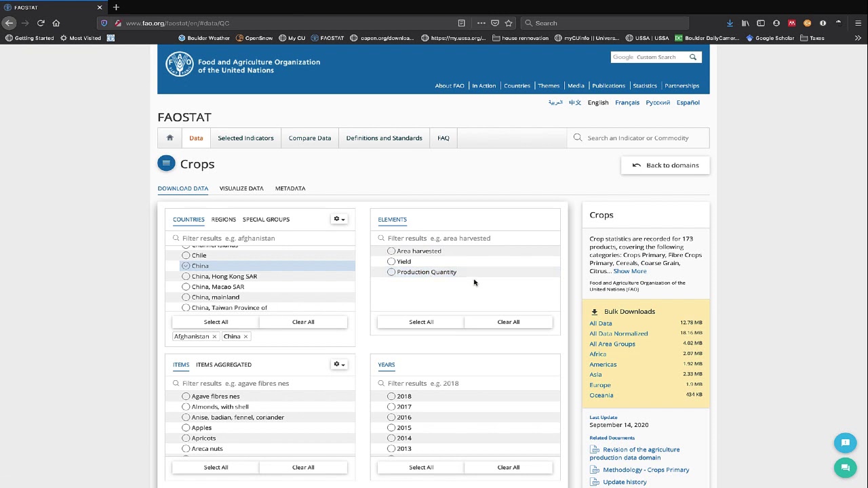
Task: Click Select All under Countries
Action: point(216,322)
